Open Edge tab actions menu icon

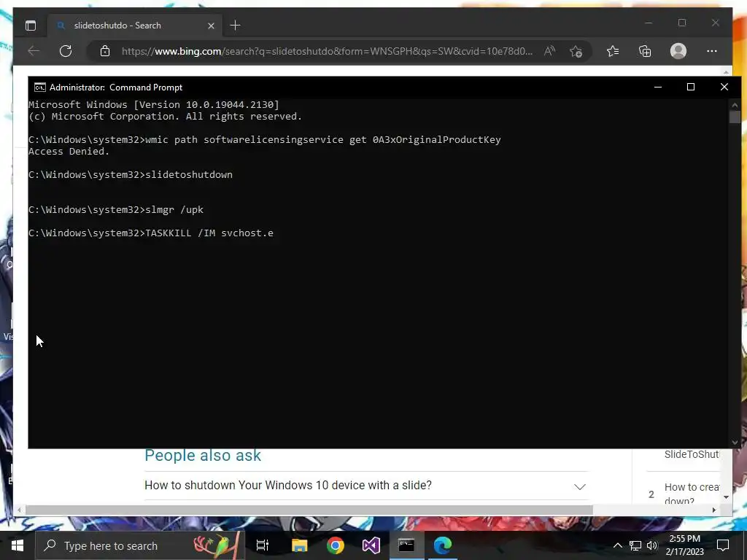click(31, 26)
